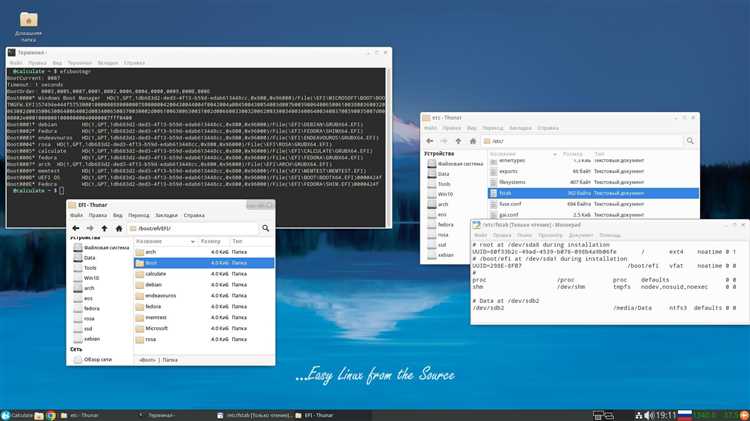Click the orange icon at the taskbar's right end
Screen dimensions: 750x421
[744, 415]
